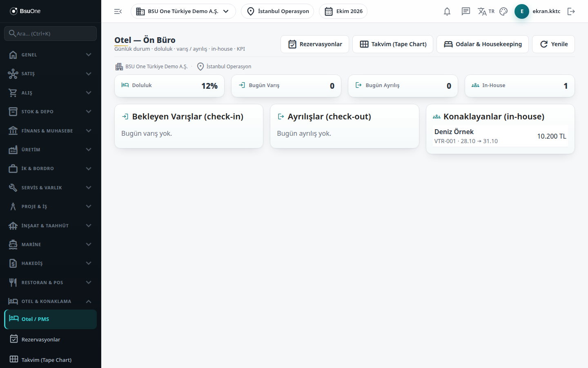Expand the ÜRETİM section

click(x=51, y=150)
